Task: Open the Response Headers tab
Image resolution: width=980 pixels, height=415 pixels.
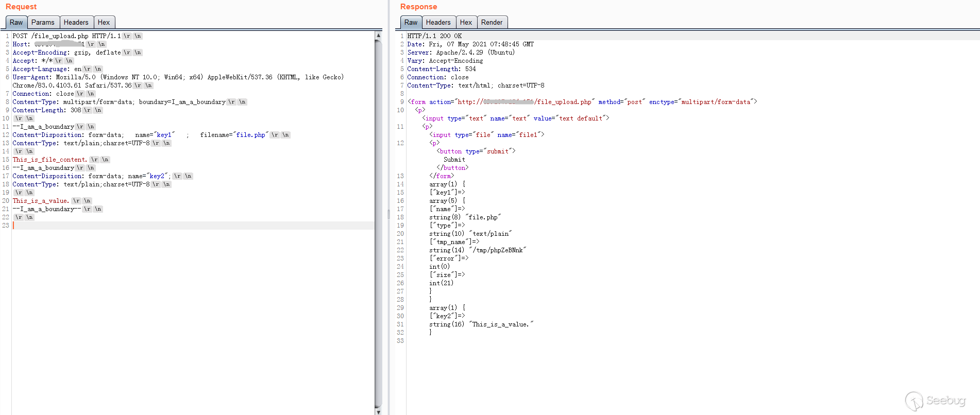Action: (438, 22)
